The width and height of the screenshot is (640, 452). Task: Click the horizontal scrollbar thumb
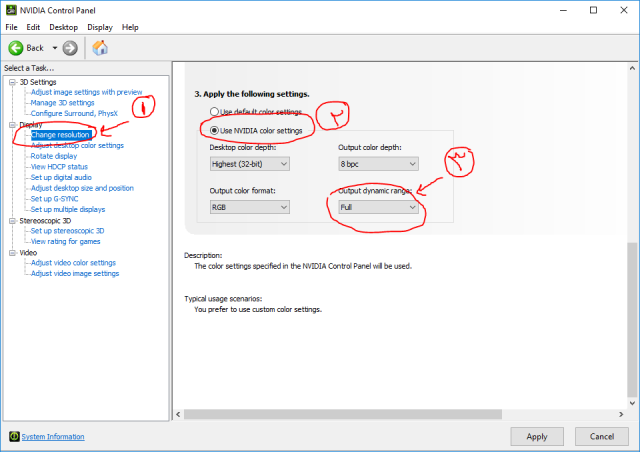343,414
